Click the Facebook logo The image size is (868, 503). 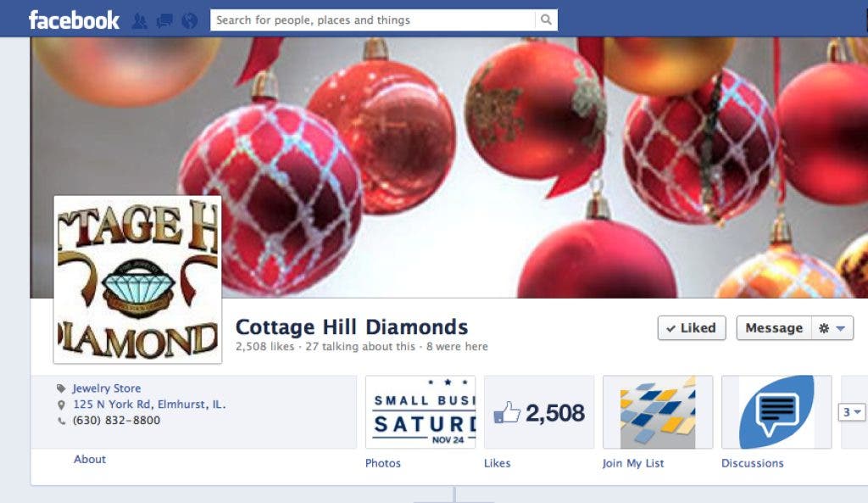click(74, 20)
